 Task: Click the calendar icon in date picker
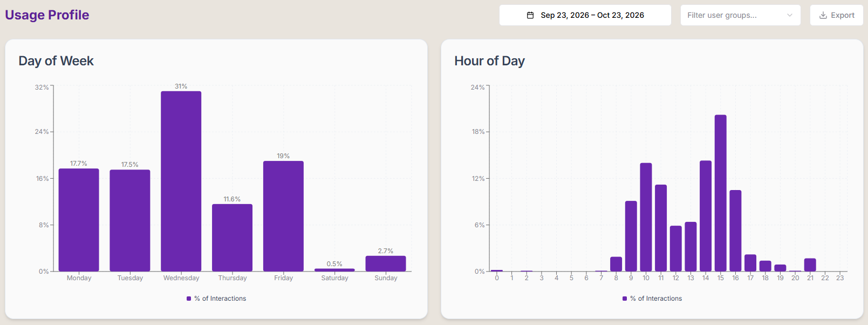click(530, 15)
